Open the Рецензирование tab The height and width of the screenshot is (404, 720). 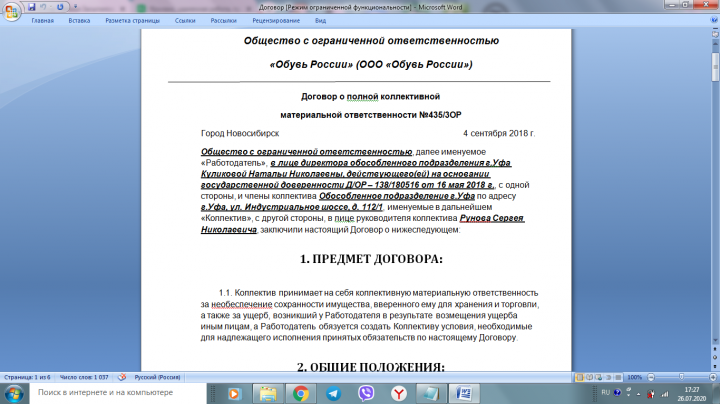tap(276, 21)
